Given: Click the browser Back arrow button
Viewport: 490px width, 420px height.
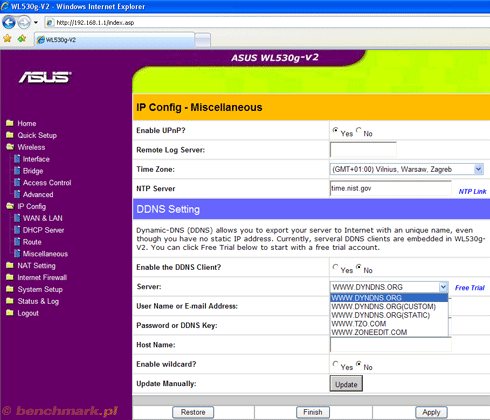Looking at the screenshot, I should [x=9, y=22].
